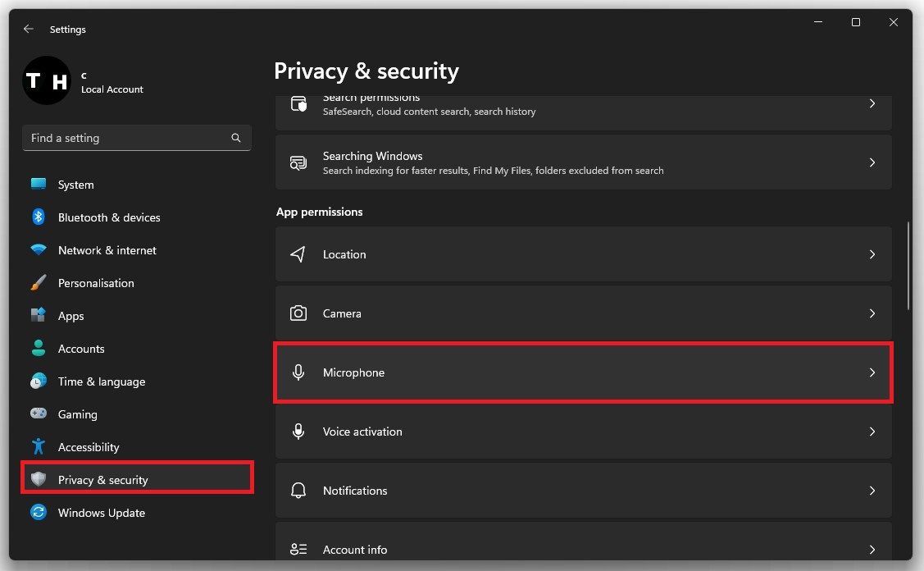Click the Network wifi icon
Screen dimensions: 924x571
39,250
